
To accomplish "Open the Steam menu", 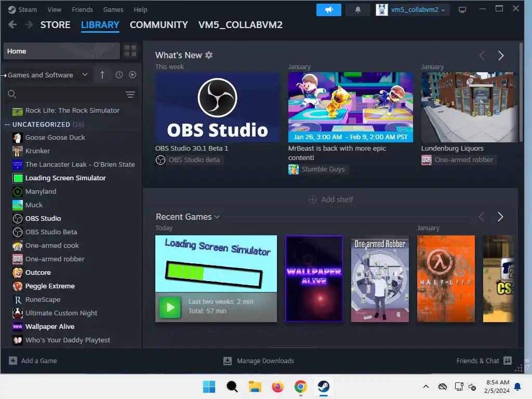I will [x=22, y=9].
